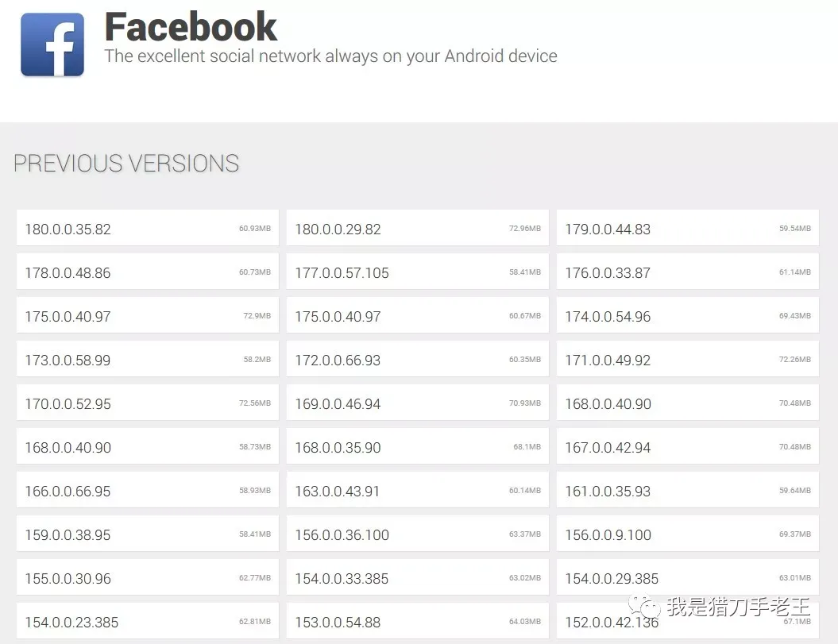The image size is (838, 644).
Task: Select version 173.0.0.58.99
Action: point(148,360)
